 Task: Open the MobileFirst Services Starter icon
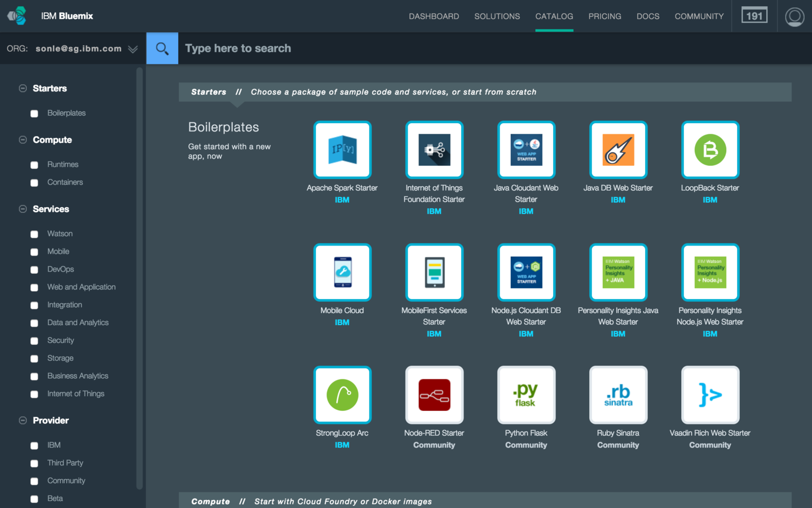click(x=434, y=272)
